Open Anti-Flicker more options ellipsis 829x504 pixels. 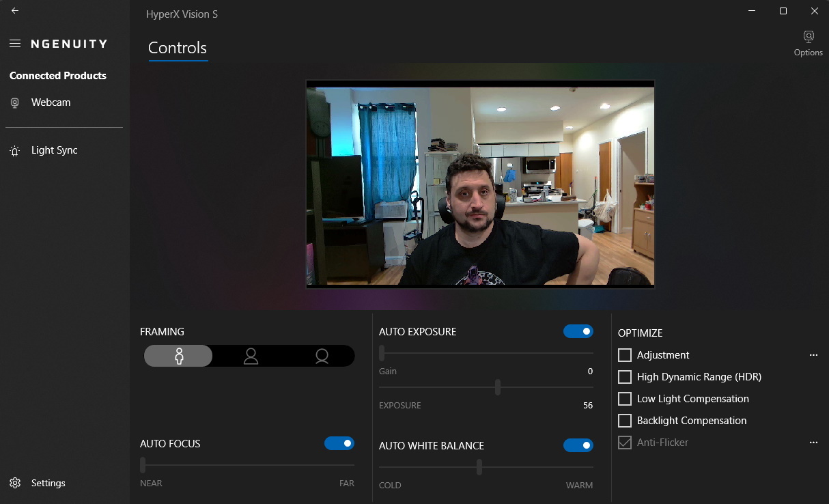[813, 443]
